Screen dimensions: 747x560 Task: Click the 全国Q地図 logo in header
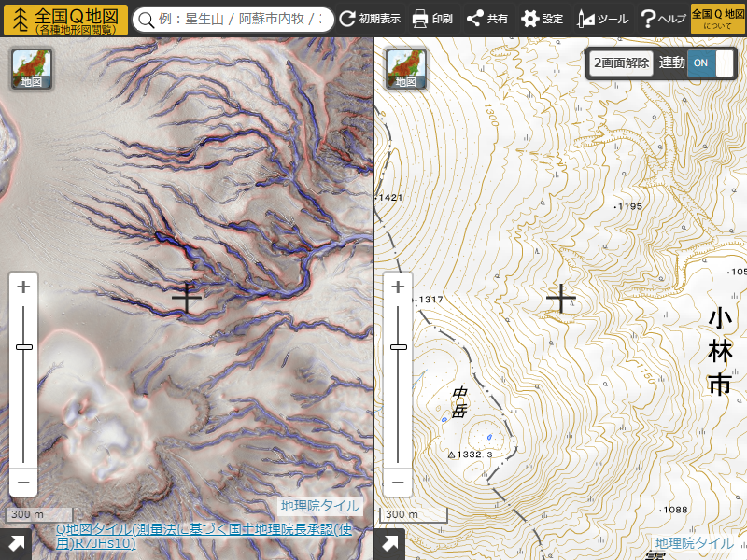click(x=65, y=19)
